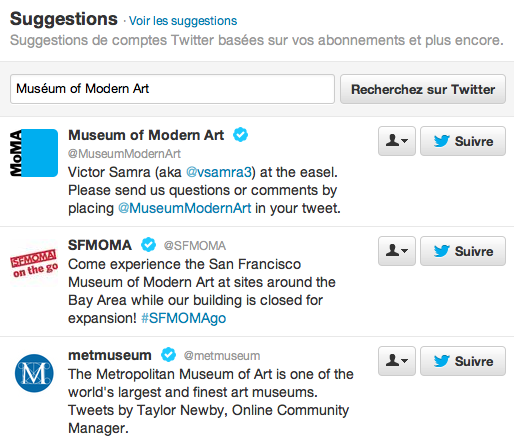The height and width of the screenshot is (439, 514).
Task: Click the verified badge next to Museum of Modern Art
Action: click(240, 135)
